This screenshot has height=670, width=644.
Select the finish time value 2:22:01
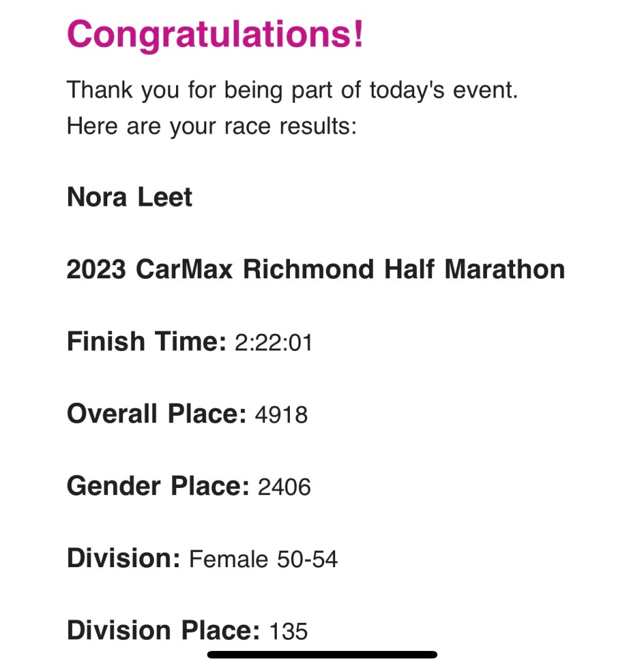click(x=274, y=343)
